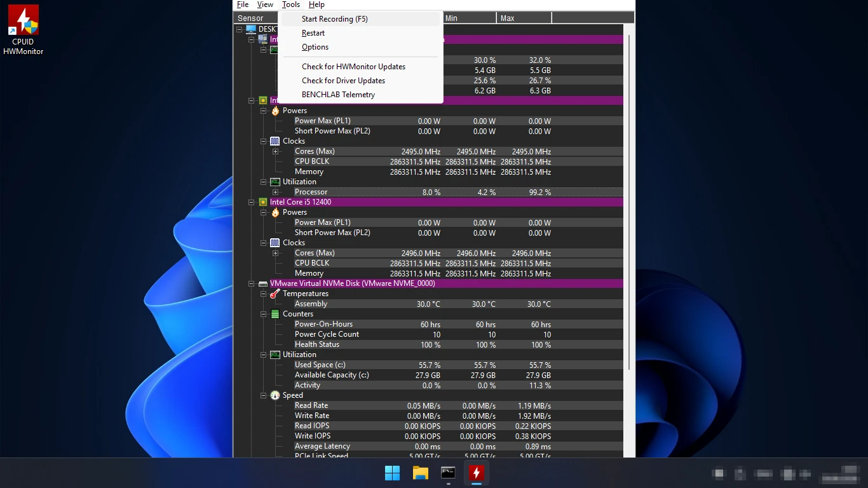This screenshot has width=868, height=488.
Task: Open the Windows Start menu
Action: (393, 473)
